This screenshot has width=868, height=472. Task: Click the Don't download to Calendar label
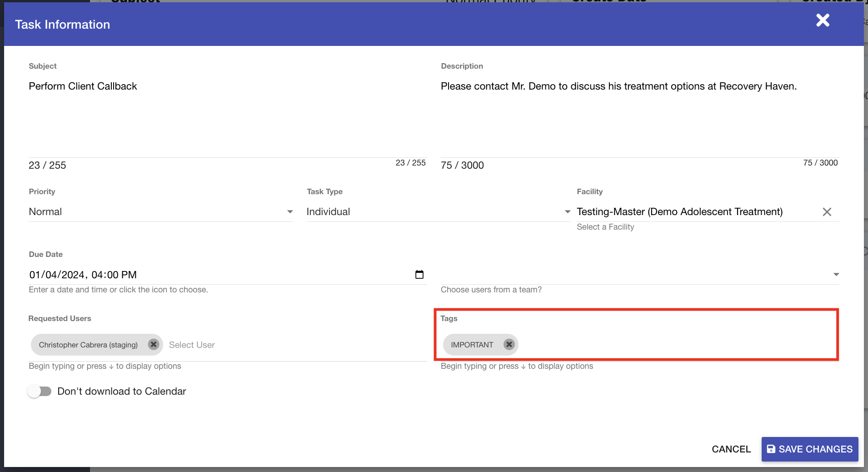click(x=121, y=391)
